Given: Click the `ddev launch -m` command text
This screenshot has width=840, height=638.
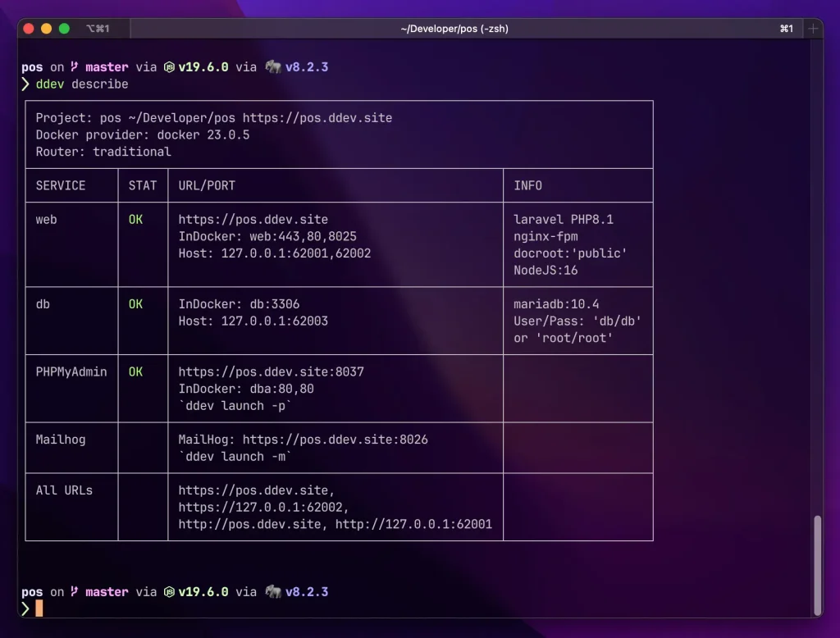Looking at the screenshot, I should (x=234, y=456).
